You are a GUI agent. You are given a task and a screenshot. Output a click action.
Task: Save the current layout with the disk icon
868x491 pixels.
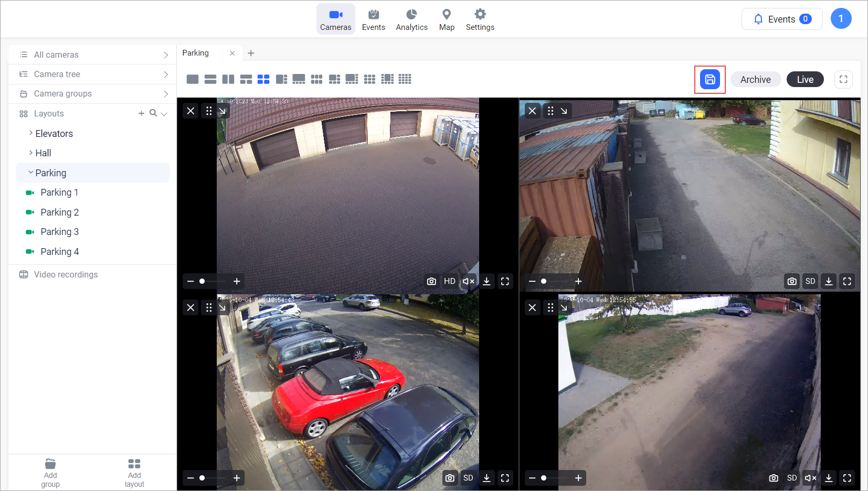710,80
